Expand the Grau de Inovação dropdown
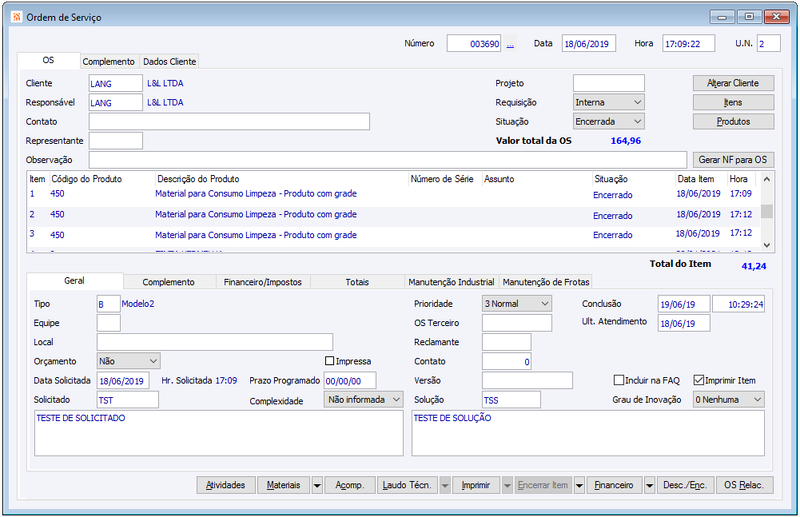Screen dimensions: 800x517 758,400
